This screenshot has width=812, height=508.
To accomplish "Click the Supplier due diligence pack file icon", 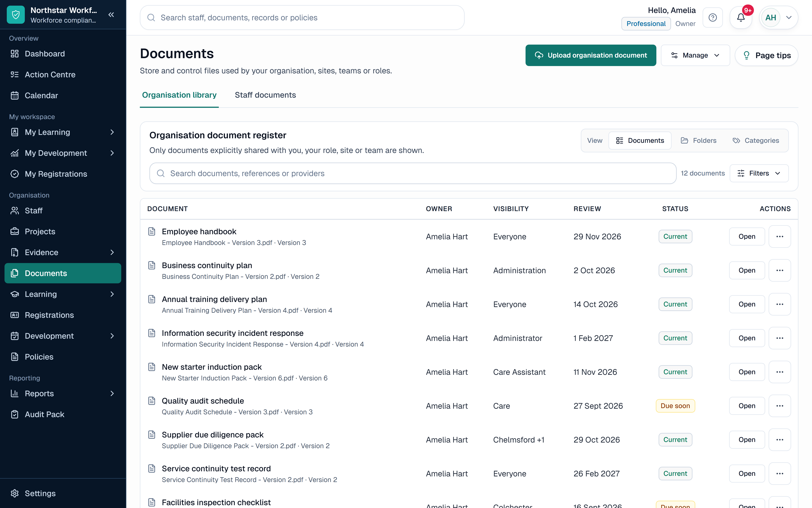I will tap(152, 435).
